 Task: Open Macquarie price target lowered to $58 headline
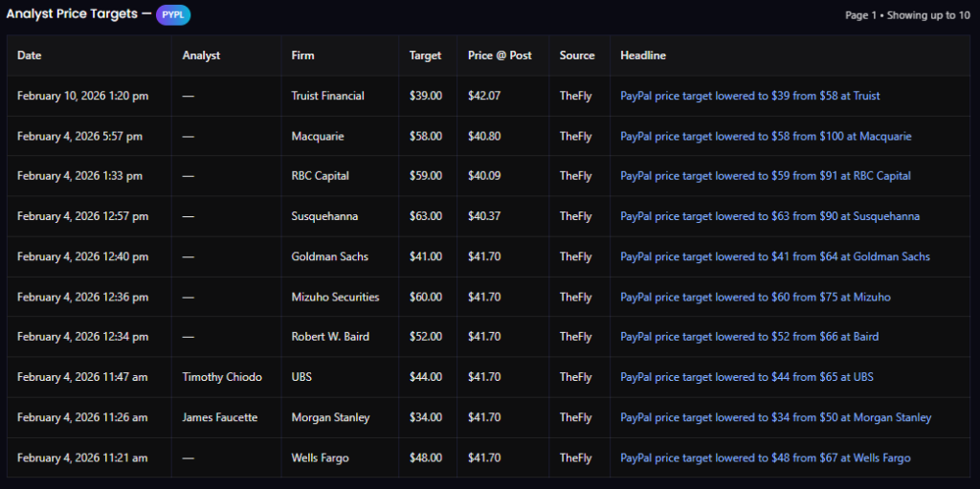click(766, 136)
